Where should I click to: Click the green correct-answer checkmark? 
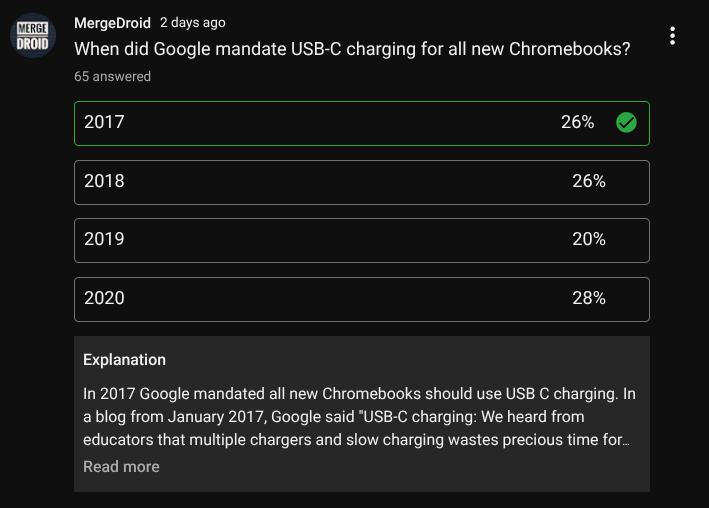click(x=626, y=123)
